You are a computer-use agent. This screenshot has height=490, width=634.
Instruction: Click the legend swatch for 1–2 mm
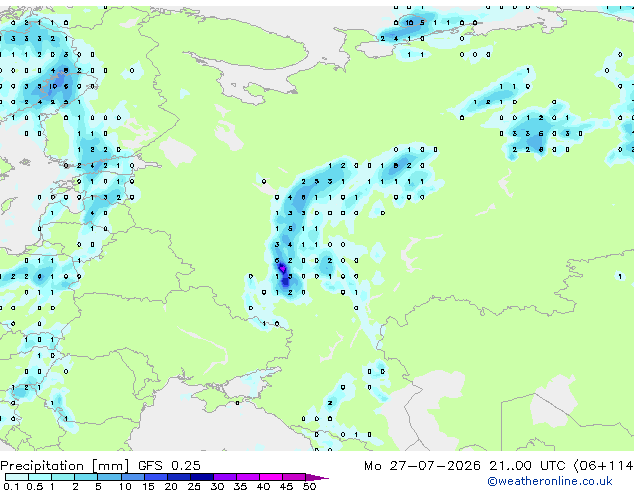tap(63, 477)
